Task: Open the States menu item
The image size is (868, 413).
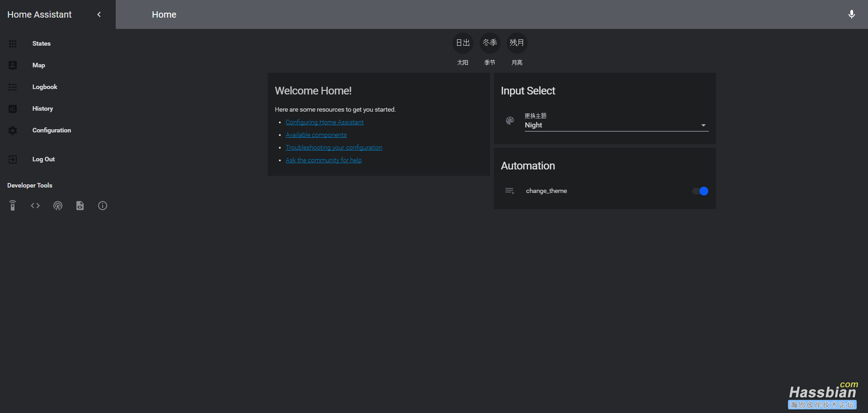Action: click(58, 44)
